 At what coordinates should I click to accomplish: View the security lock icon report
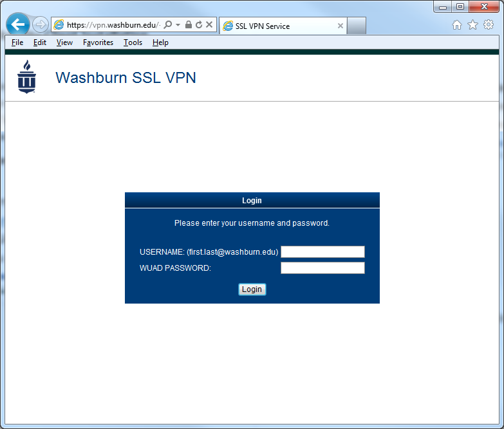click(189, 24)
